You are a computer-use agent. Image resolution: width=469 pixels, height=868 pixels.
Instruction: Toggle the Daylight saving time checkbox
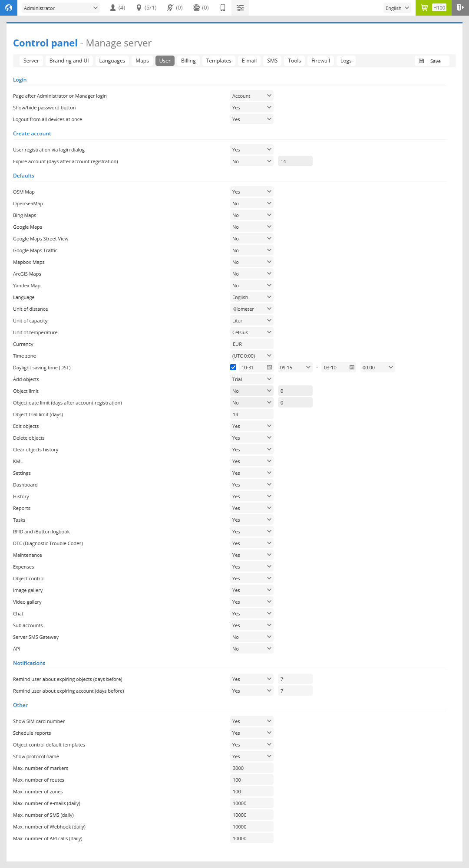coord(233,367)
